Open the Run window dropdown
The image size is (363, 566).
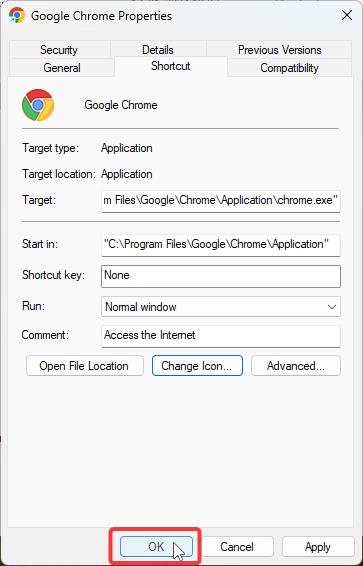point(221,307)
